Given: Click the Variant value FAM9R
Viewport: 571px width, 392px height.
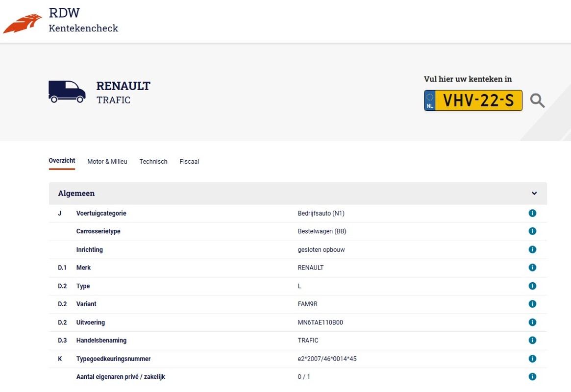Looking at the screenshot, I should point(307,304).
